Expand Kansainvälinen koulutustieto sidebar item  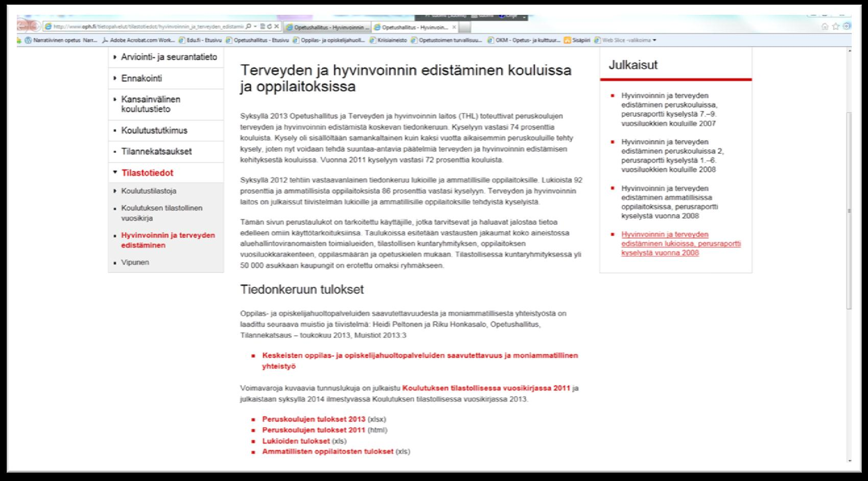click(166, 104)
